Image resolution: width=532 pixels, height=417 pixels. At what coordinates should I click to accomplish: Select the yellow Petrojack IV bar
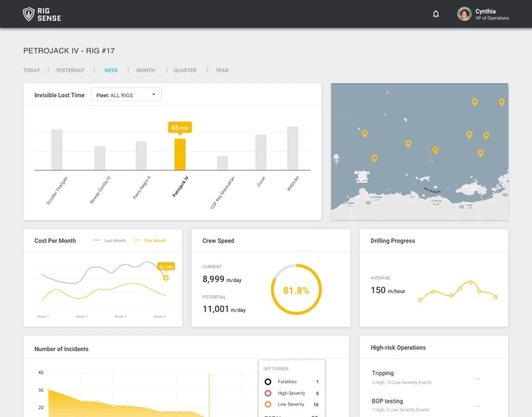click(x=180, y=154)
